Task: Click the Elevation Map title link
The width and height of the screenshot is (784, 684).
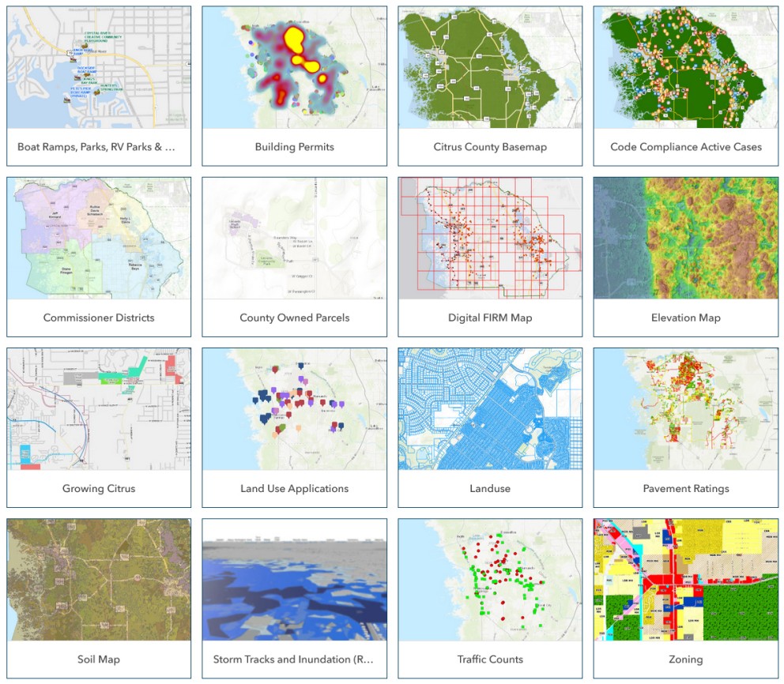Action: (686, 317)
